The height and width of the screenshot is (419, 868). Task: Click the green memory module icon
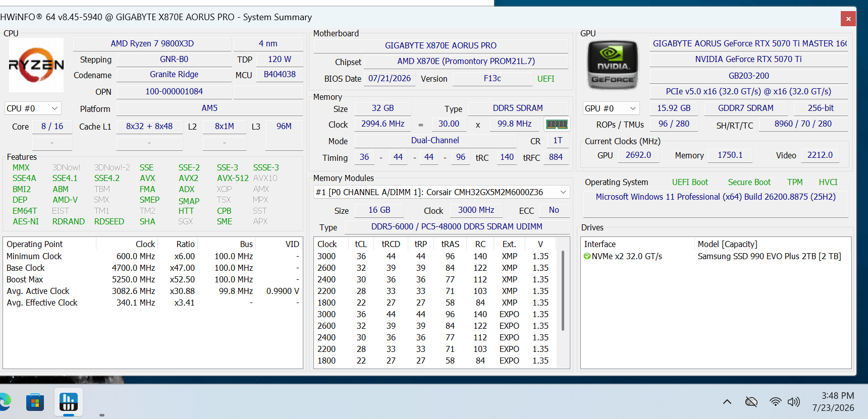(557, 124)
